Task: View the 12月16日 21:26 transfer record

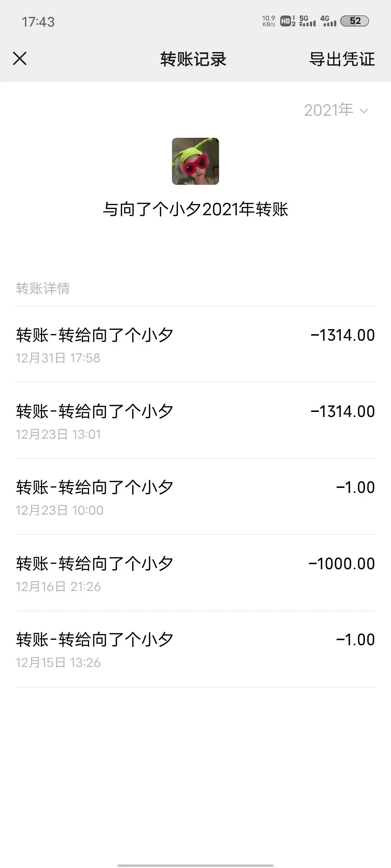Action: 195,573
